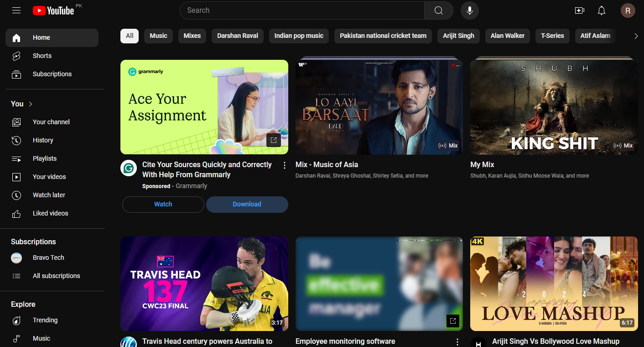
Task: Open Grammarly ad thumbnail external-link icon
Action: point(274,140)
